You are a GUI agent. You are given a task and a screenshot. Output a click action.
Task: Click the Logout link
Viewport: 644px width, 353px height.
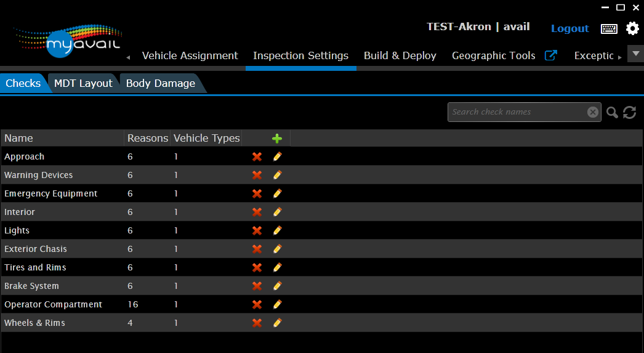[x=570, y=28]
